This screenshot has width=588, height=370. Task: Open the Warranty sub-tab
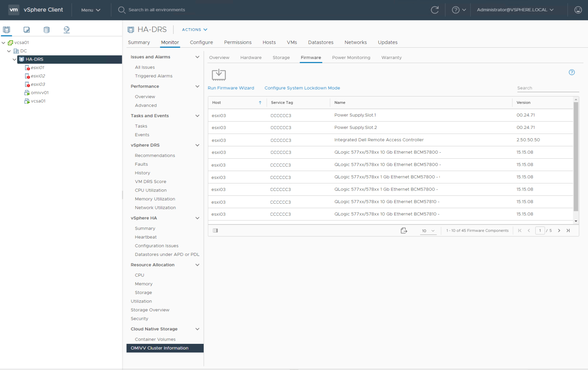coord(391,58)
